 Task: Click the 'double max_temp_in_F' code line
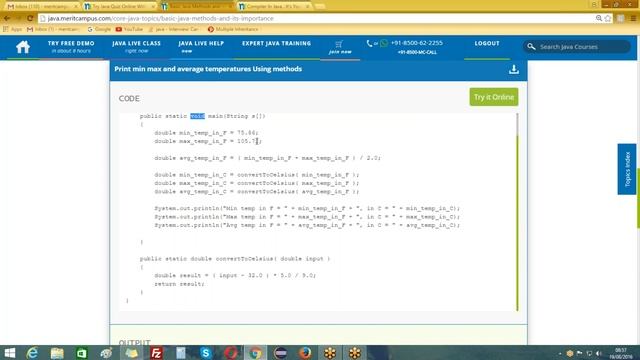pos(208,141)
